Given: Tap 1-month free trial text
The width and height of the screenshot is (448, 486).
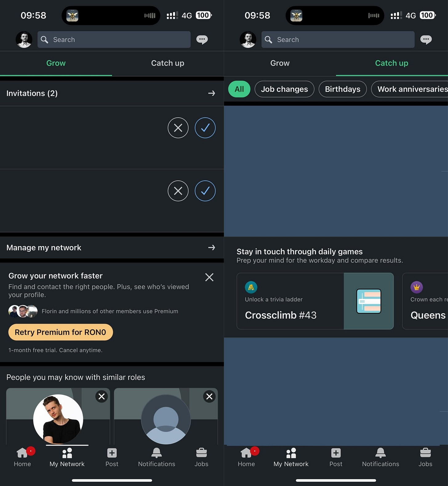Looking at the screenshot, I should pos(55,350).
